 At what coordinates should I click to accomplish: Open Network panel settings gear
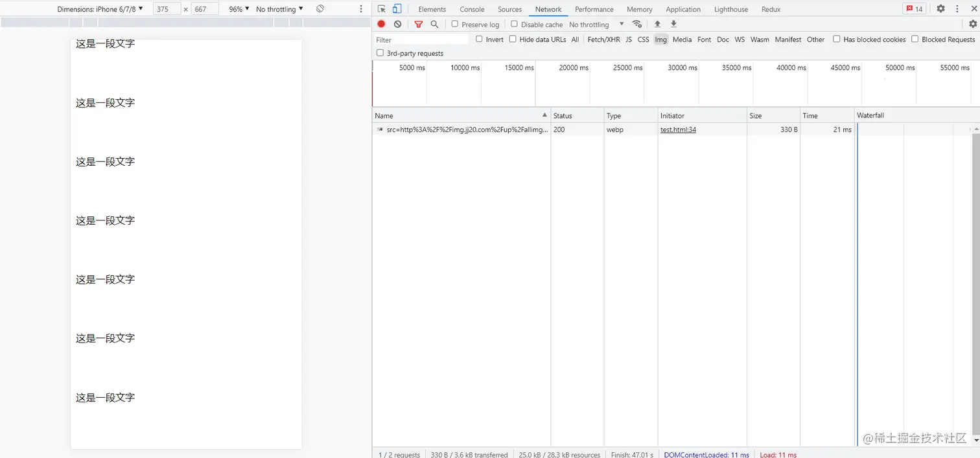pos(972,24)
